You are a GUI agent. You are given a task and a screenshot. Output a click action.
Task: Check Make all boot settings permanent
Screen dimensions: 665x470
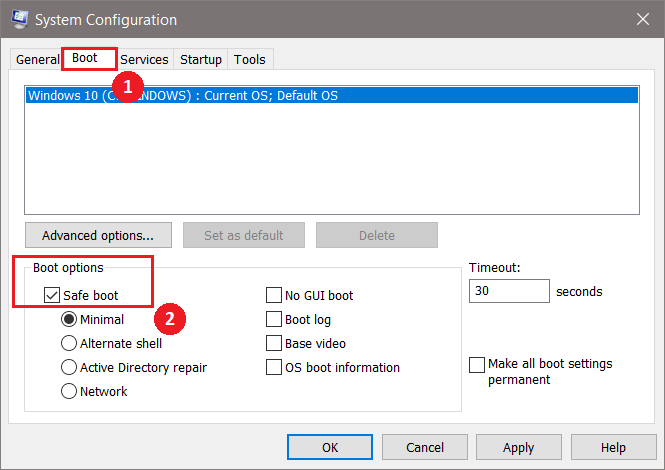(x=477, y=365)
